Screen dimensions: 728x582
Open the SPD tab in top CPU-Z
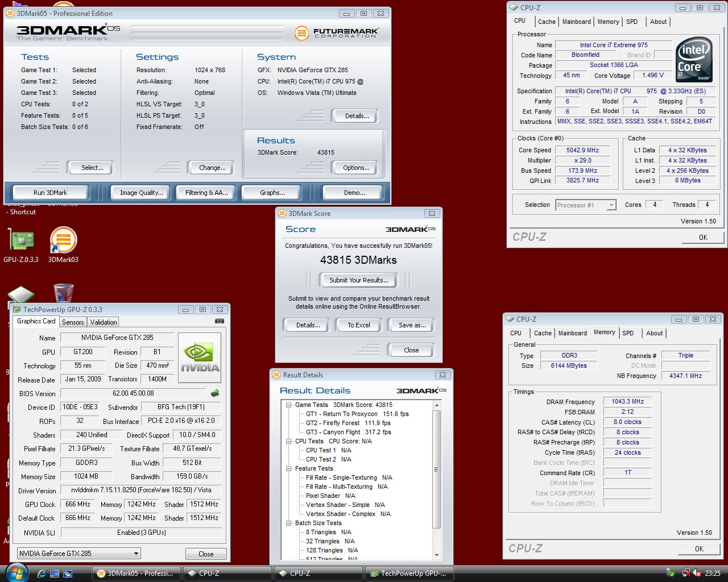pyautogui.click(x=632, y=22)
